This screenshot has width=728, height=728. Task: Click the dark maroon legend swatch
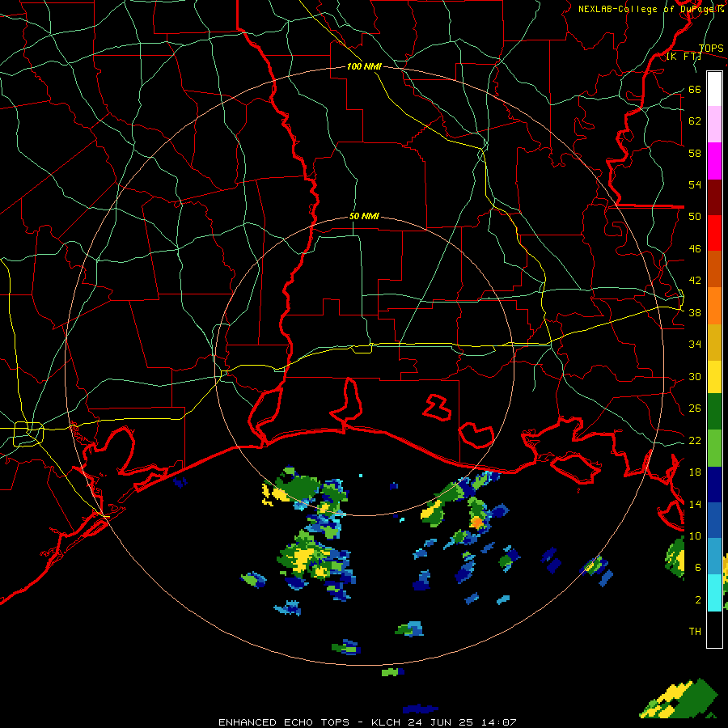click(714, 197)
